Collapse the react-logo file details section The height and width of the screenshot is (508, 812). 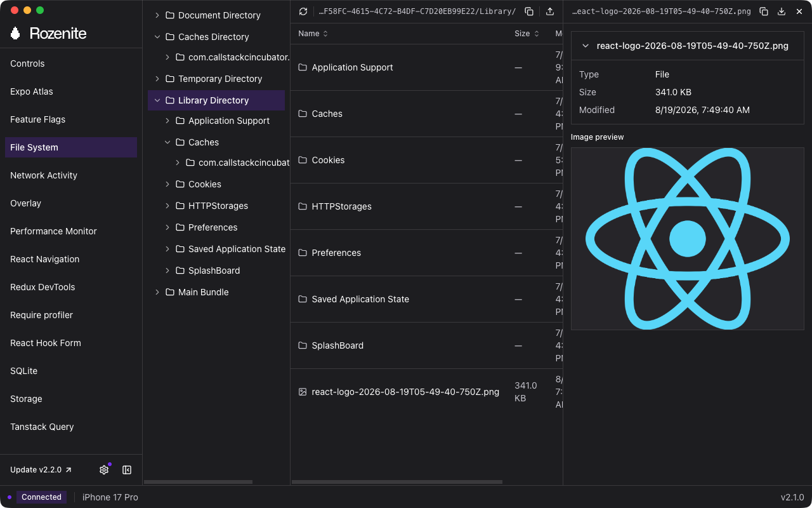(585, 46)
